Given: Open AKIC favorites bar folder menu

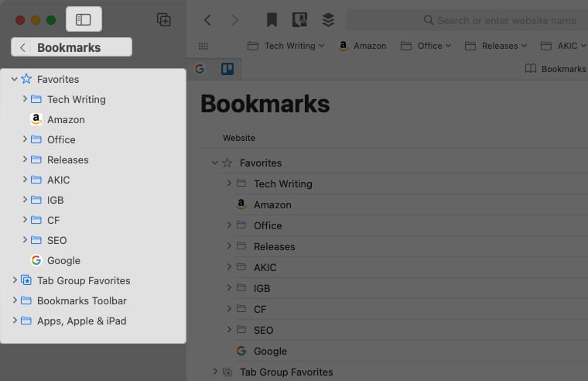Looking at the screenshot, I should tap(563, 46).
